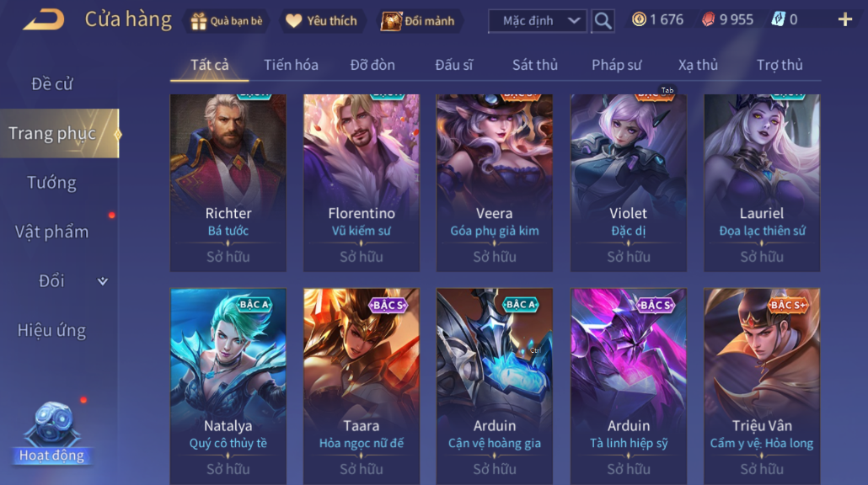
Task: Click the back arrow icon
Action: coord(44,20)
